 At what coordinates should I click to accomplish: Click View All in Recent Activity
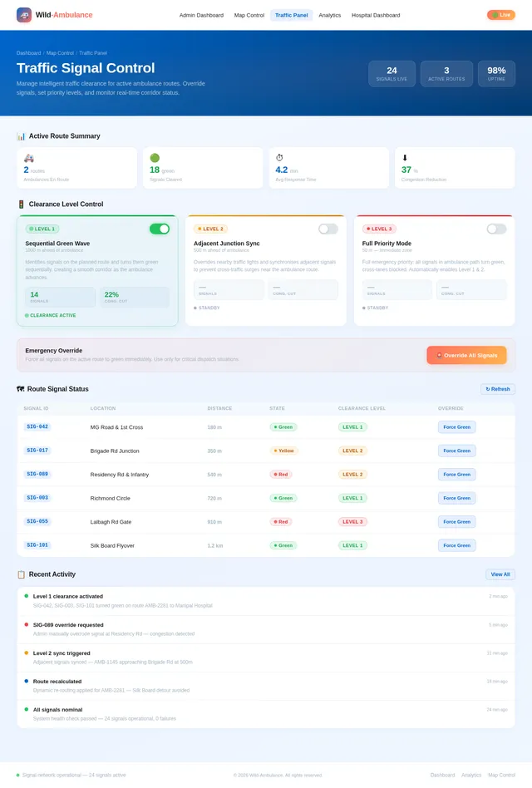(x=500, y=574)
